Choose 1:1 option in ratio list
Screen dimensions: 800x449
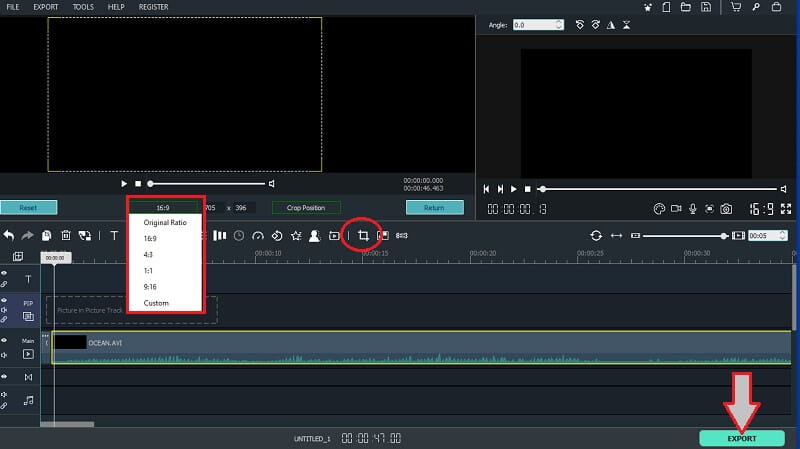148,271
